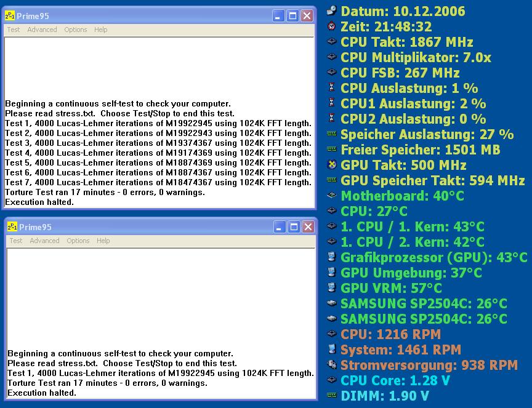The width and height of the screenshot is (532, 408).
Task: Select 'GPU Speicher Takt: 594 MHz' text
Action: pos(433,180)
